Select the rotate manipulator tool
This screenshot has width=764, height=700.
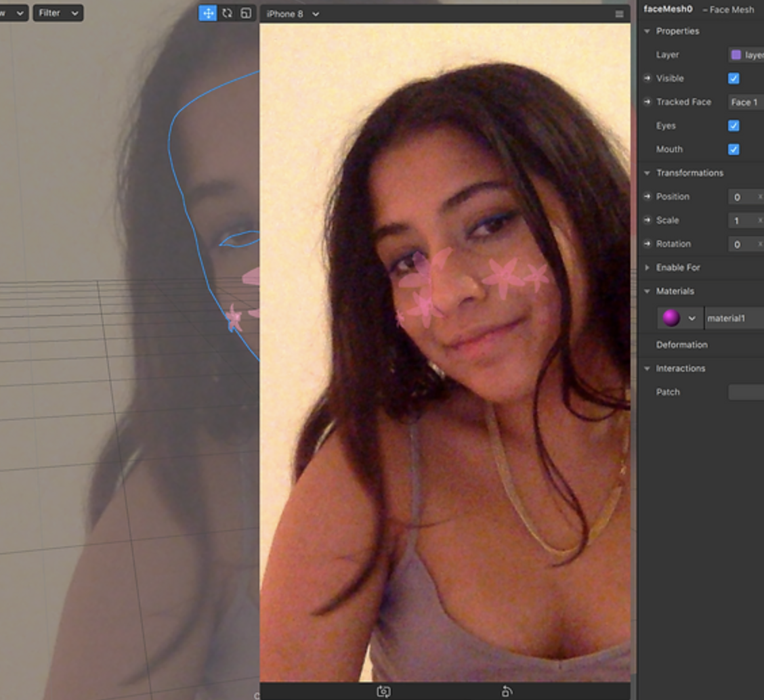point(227,13)
